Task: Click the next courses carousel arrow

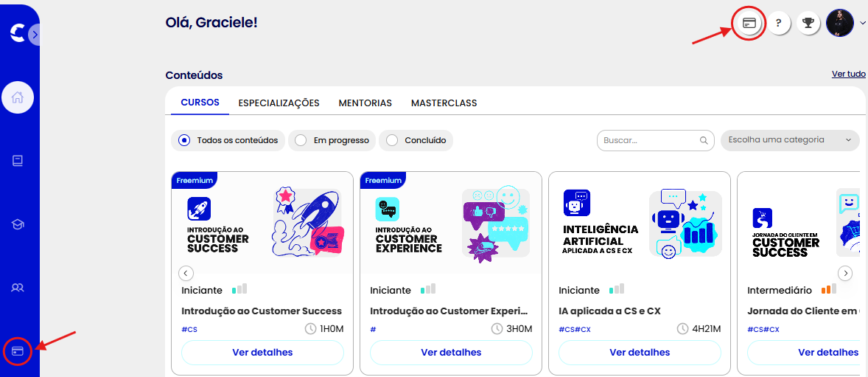Action: [x=844, y=273]
